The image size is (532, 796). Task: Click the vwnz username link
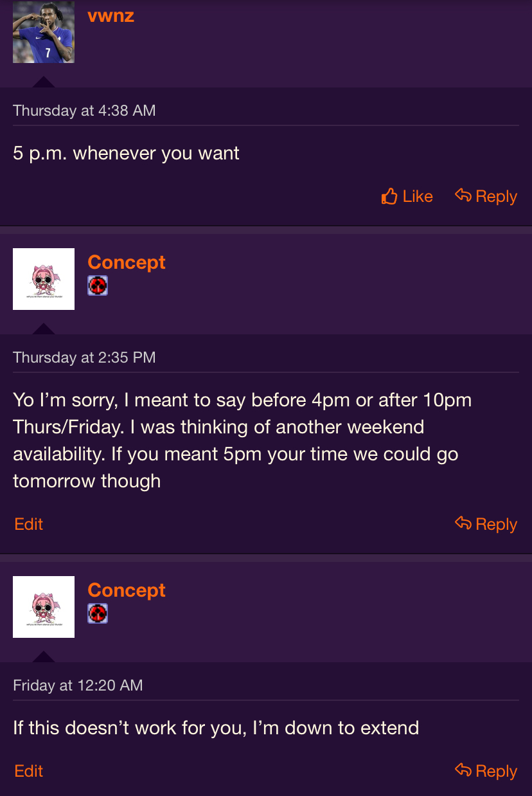click(x=111, y=16)
